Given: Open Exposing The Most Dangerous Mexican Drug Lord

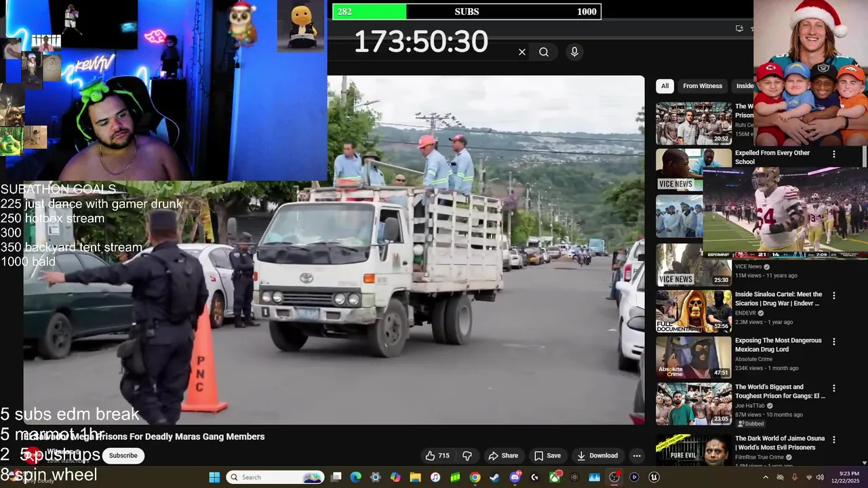Looking at the screenshot, I should click(778, 345).
